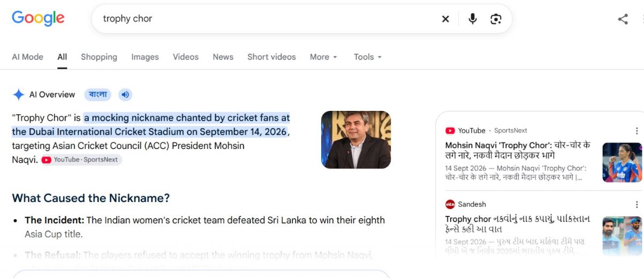Image resolution: width=644 pixels, height=278 pixels.
Task: Click the Mohsin Naqvi photo thumbnail
Action: click(x=356, y=140)
